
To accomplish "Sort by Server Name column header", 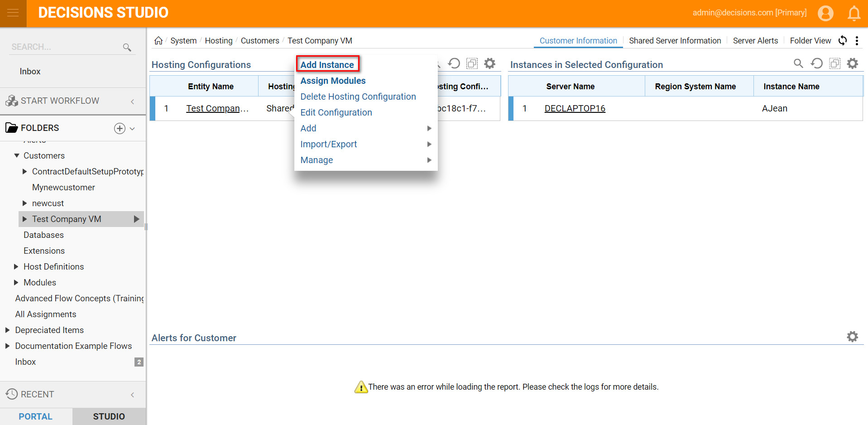I will click(571, 86).
